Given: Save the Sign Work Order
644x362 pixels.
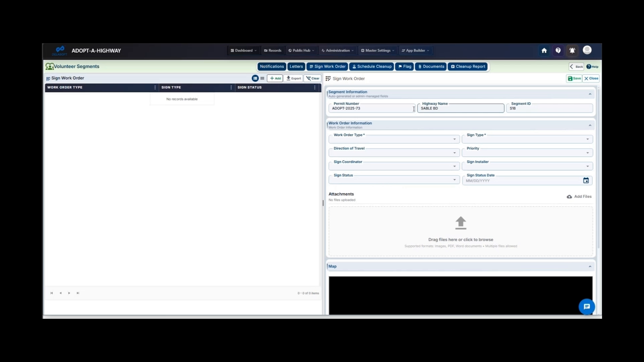Looking at the screenshot, I should point(574,78).
